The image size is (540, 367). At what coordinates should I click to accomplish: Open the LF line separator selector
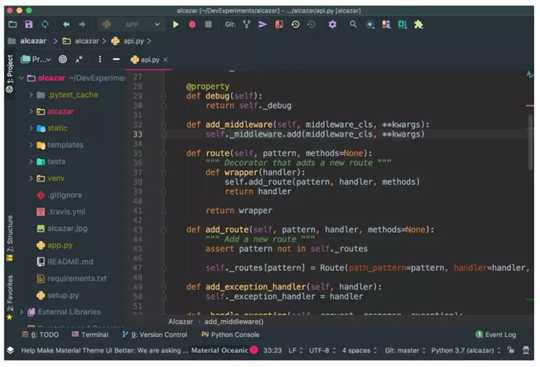[296, 350]
